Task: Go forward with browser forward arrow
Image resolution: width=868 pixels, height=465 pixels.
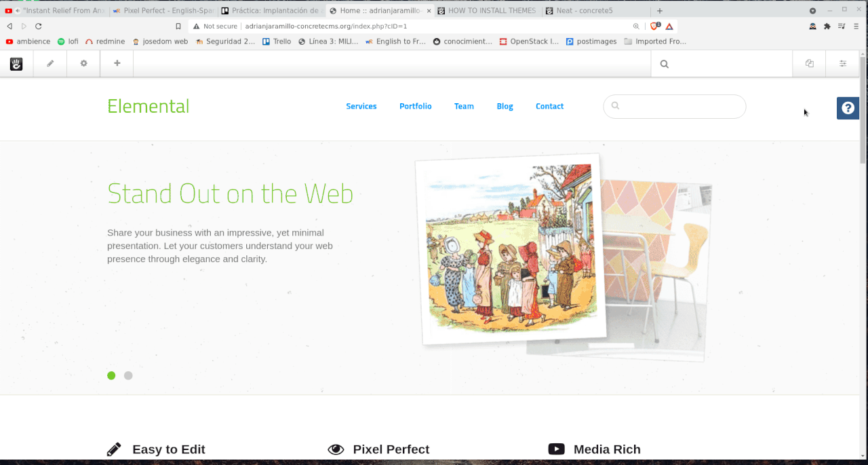Action: pyautogui.click(x=24, y=26)
